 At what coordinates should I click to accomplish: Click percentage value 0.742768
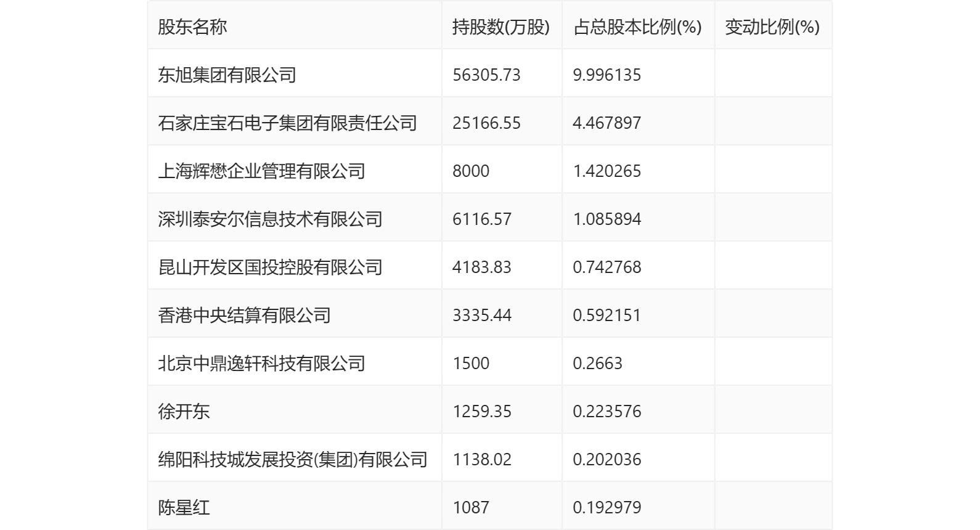607,267
